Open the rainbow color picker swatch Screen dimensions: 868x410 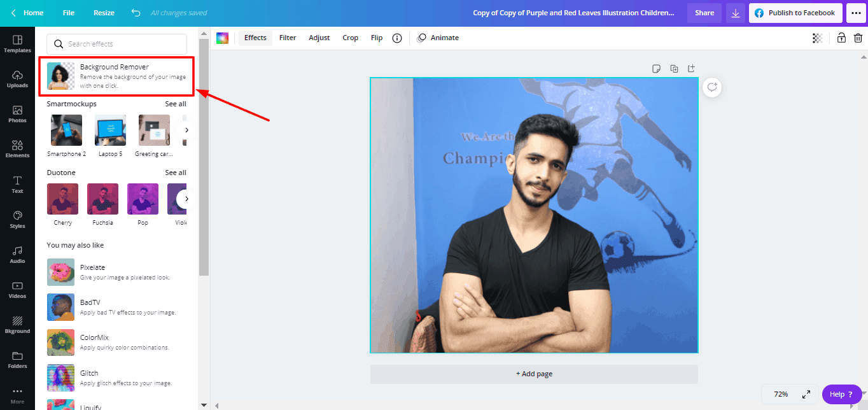(x=222, y=38)
